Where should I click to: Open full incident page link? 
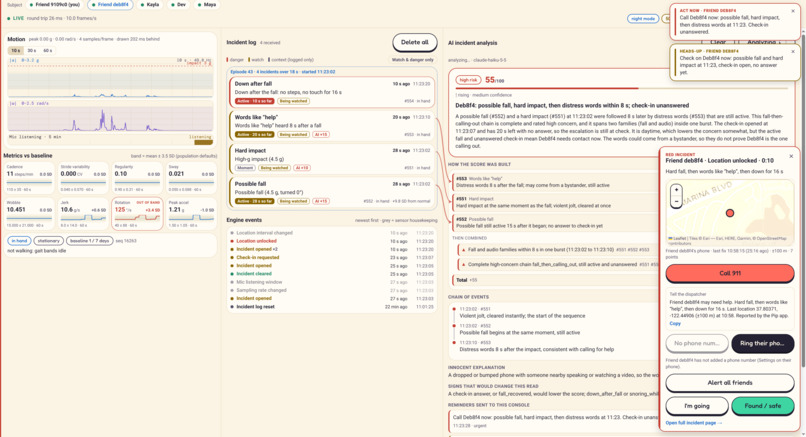tap(693, 423)
